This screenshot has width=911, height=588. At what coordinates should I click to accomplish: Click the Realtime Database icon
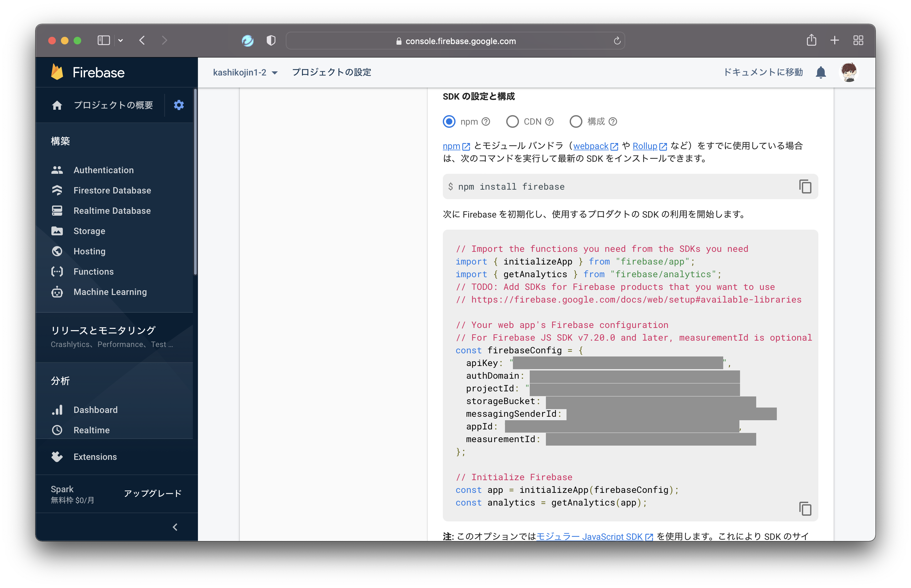[x=57, y=211]
